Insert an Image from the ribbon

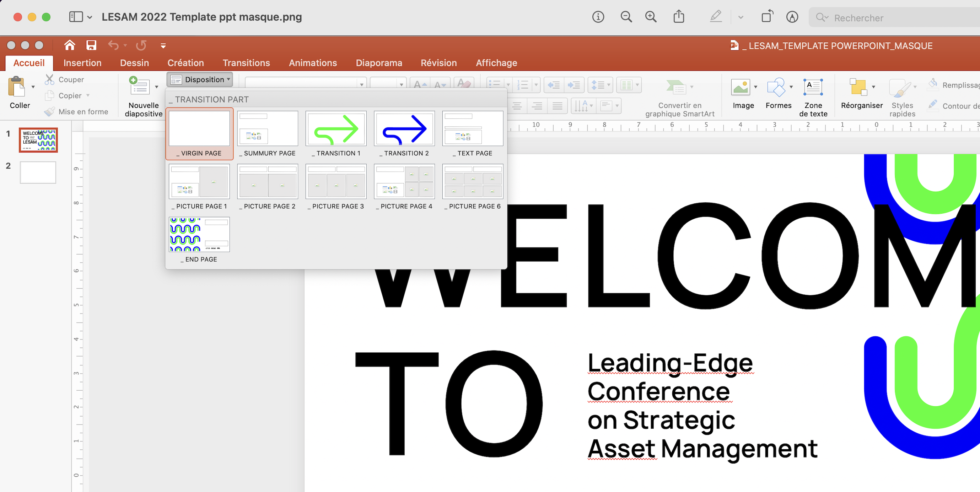pyautogui.click(x=740, y=87)
